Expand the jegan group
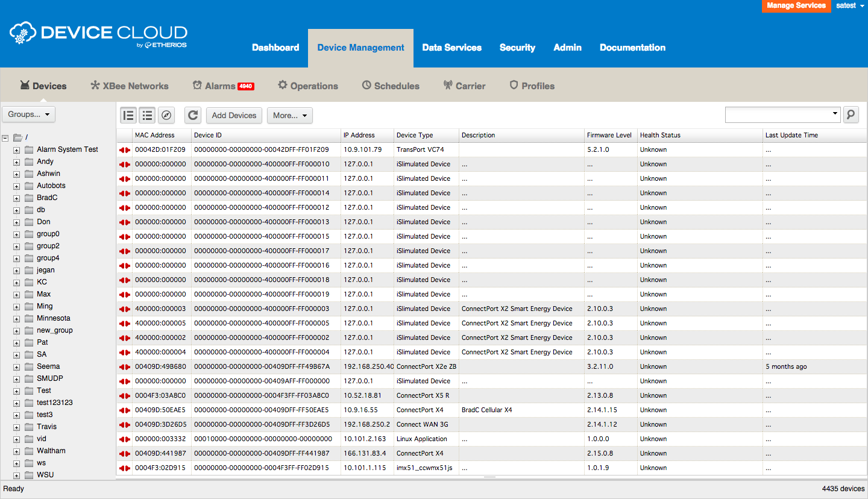Viewport: 868px width, 499px height. point(16,270)
